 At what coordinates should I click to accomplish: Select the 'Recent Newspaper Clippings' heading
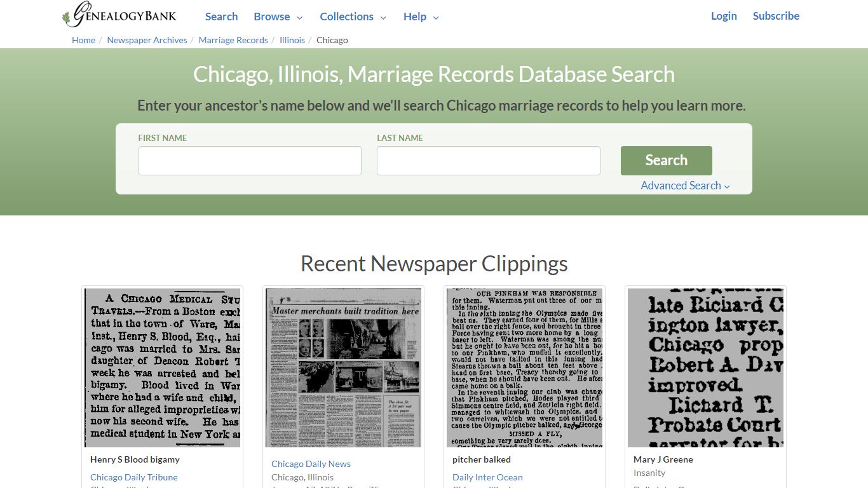(434, 263)
